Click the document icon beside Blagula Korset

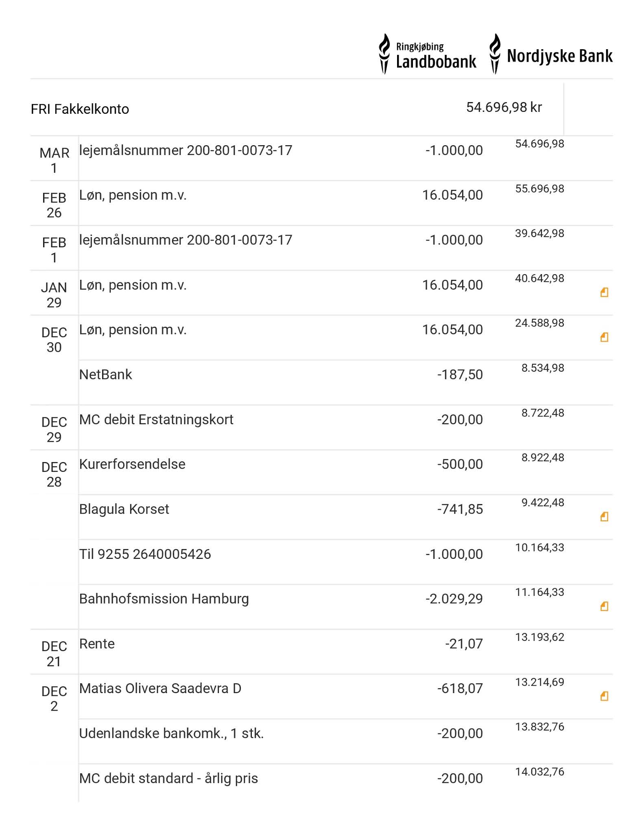click(604, 517)
